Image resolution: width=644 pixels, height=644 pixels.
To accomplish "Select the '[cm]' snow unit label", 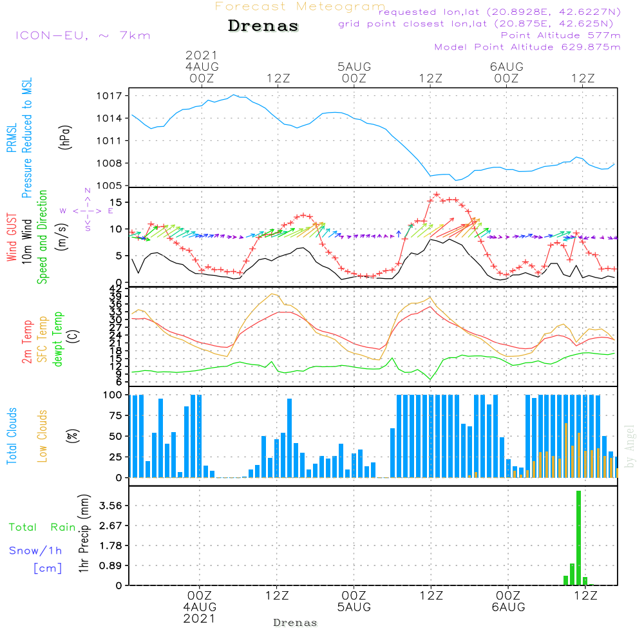I will (x=48, y=569).
